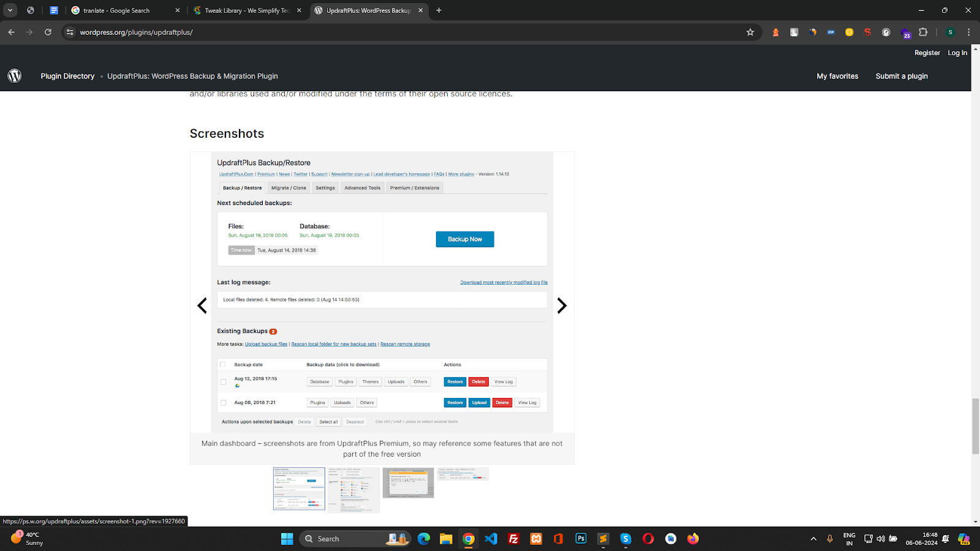Screen dimensions: 980x551
Task: Select the second screenshot thumbnail
Action: (353, 490)
